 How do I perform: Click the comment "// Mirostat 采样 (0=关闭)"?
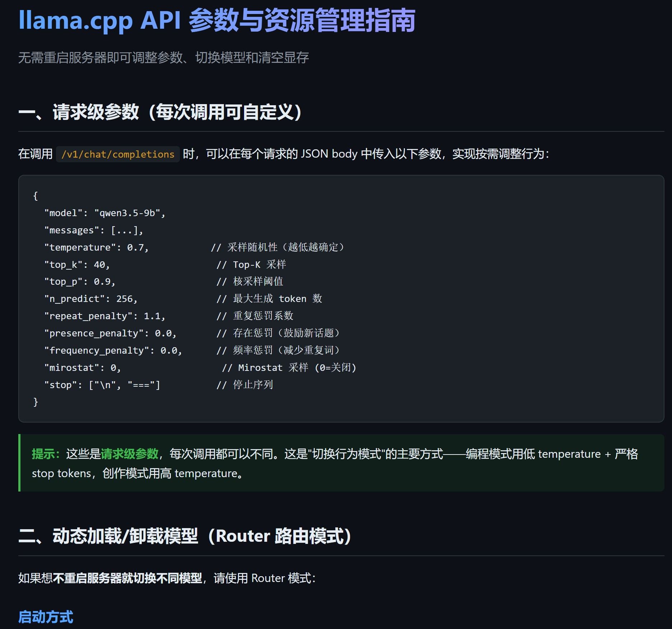289,368
